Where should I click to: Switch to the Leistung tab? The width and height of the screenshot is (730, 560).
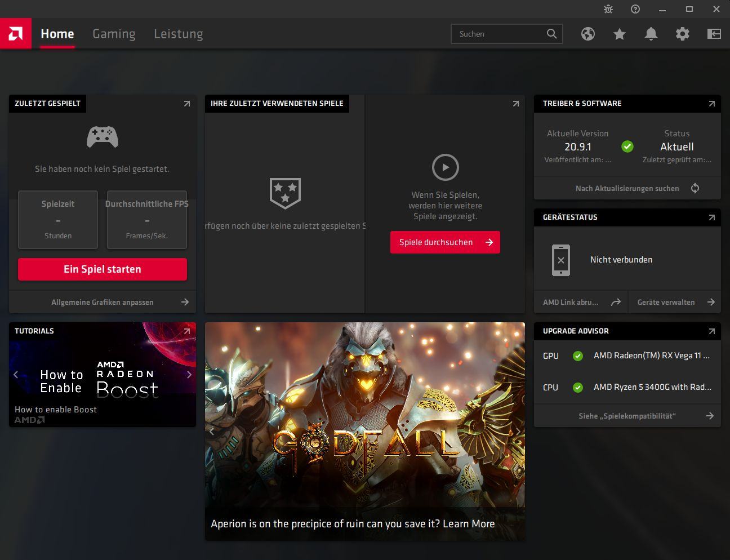coord(179,34)
